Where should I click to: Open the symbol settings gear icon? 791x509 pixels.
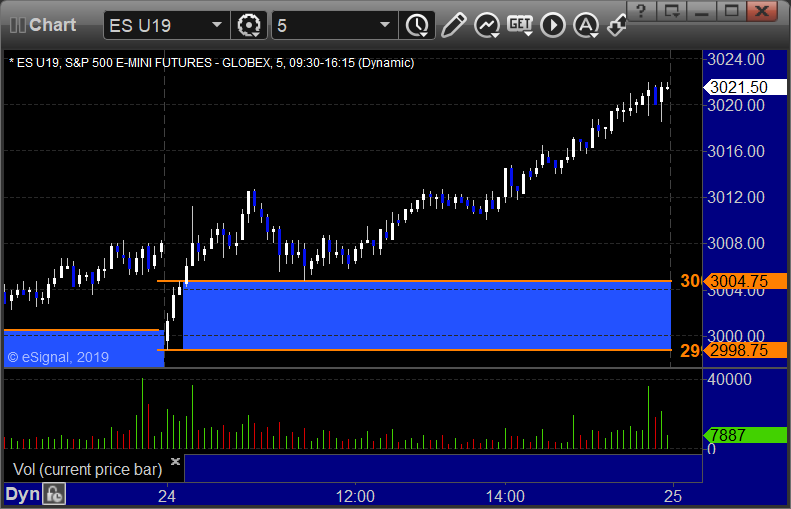coord(249,25)
